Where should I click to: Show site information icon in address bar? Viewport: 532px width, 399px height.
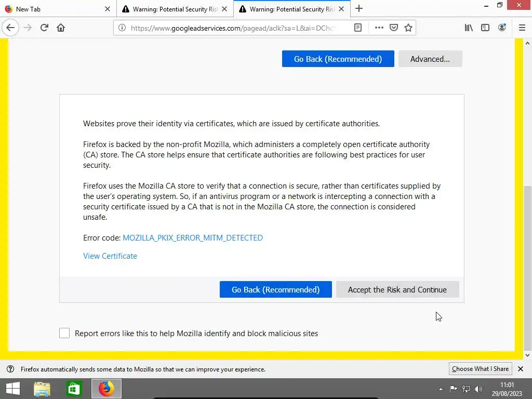[122, 28]
